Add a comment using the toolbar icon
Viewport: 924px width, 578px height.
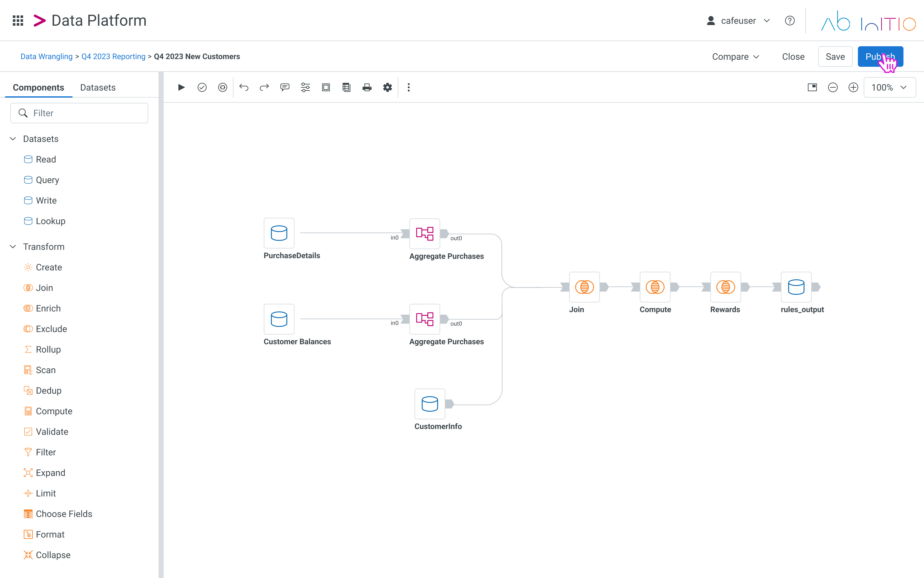pyautogui.click(x=285, y=88)
